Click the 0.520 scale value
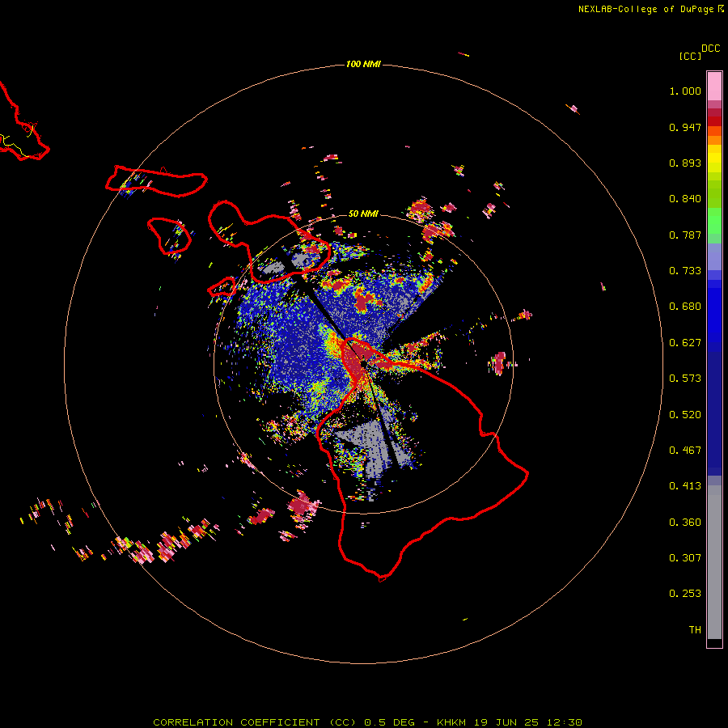728x728 pixels. (685, 415)
